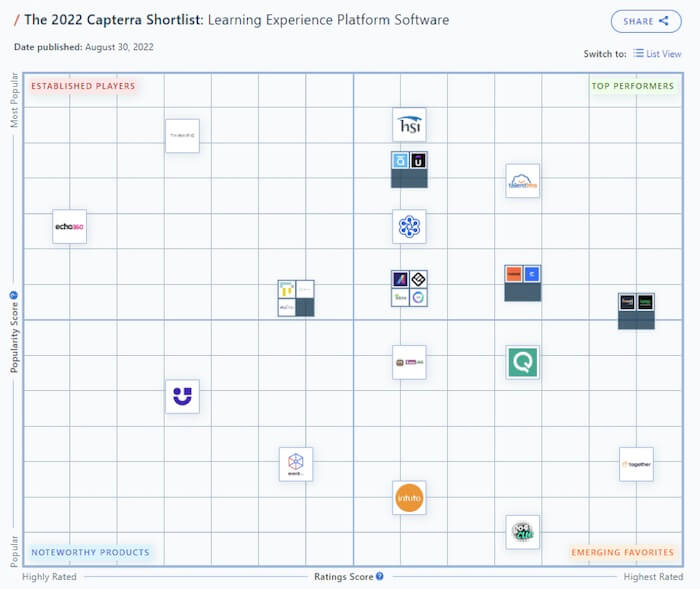Viewport: 700px width, 589px height.
Task: Open the faint gray logo in Established Players
Action: 183,135
